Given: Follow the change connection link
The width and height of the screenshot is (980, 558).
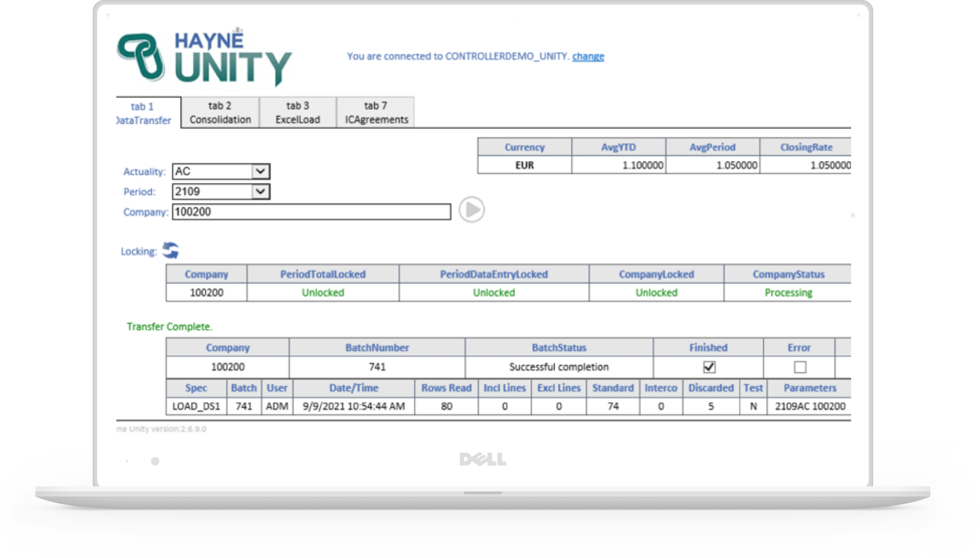Looking at the screenshot, I should pyautogui.click(x=588, y=56).
